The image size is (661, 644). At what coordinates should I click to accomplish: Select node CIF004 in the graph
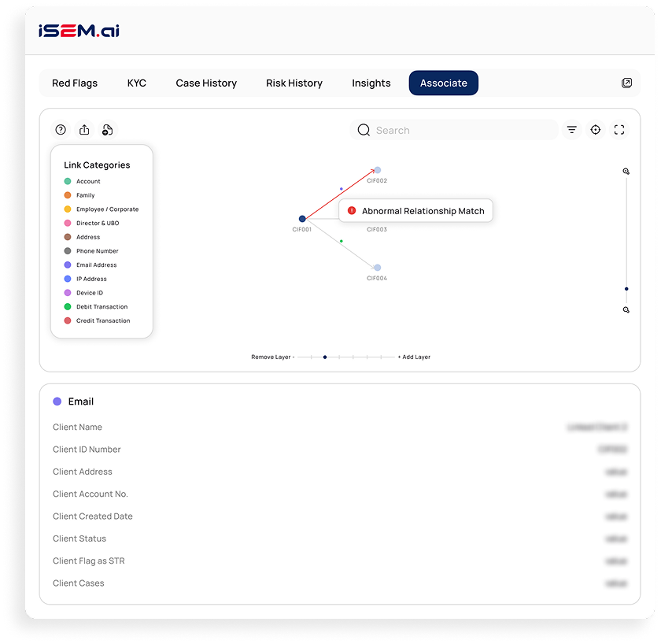(376, 266)
